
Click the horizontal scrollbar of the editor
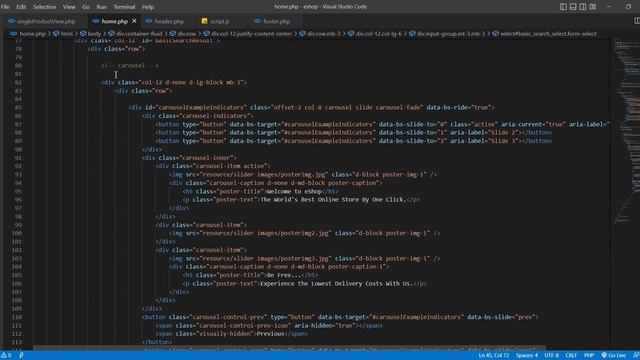(x=289, y=349)
